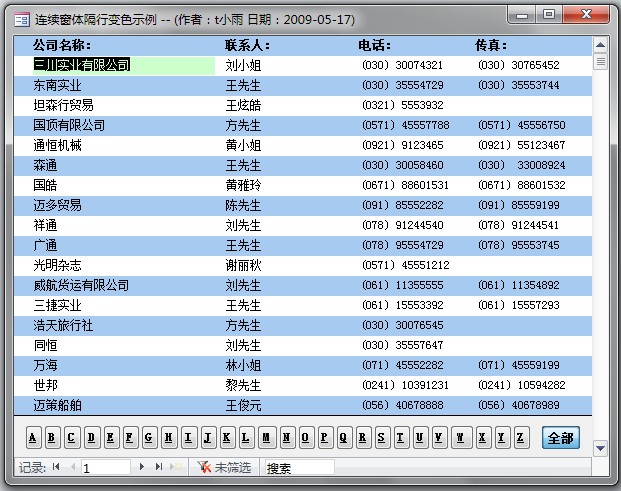
Task: Select company 威航货运有限公司
Action: coord(81,285)
